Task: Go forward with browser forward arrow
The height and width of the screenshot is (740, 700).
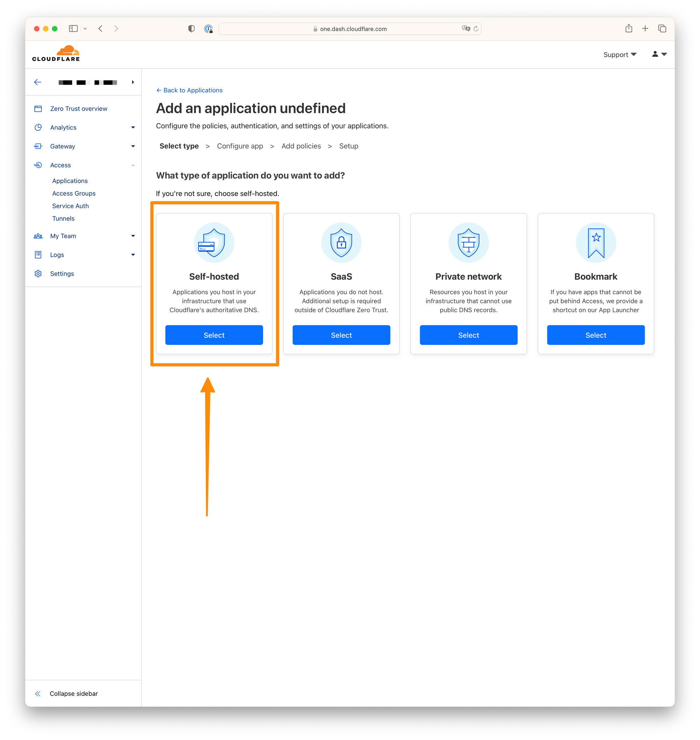Action: (116, 28)
